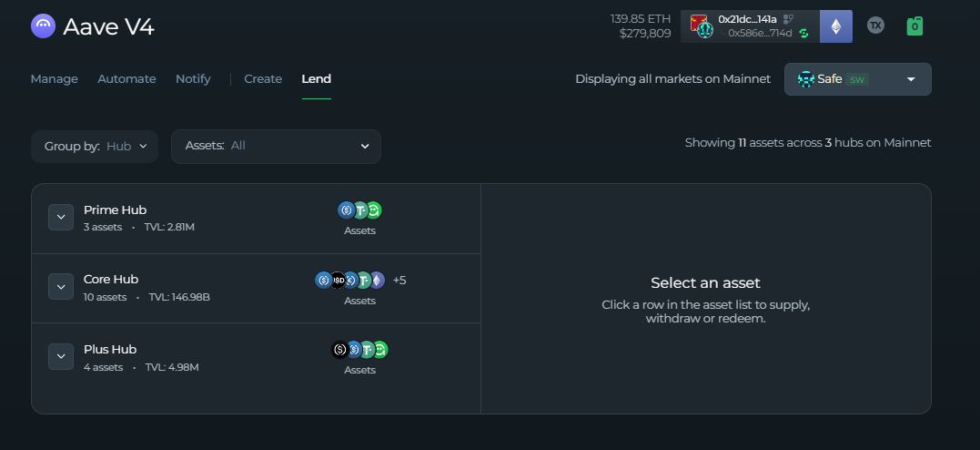
Task: Click the Aave V4 ghost logo
Action: click(43, 26)
